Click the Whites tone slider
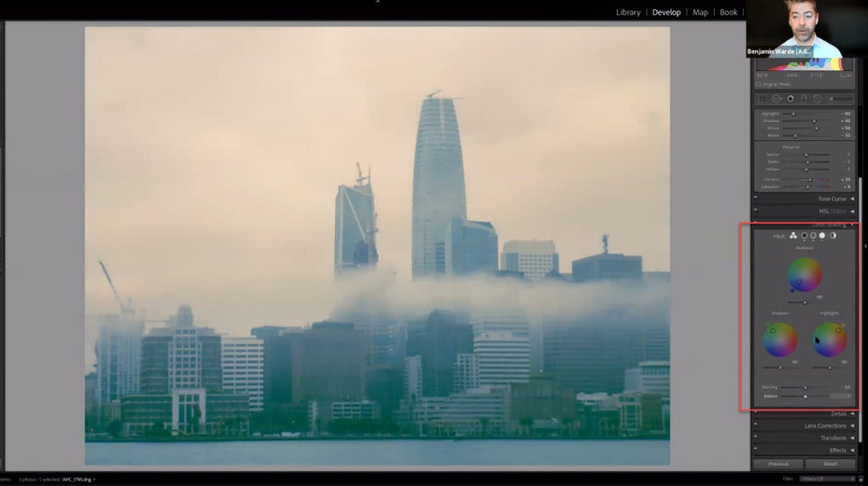Viewport: 868px width, 486px height. coord(805,129)
